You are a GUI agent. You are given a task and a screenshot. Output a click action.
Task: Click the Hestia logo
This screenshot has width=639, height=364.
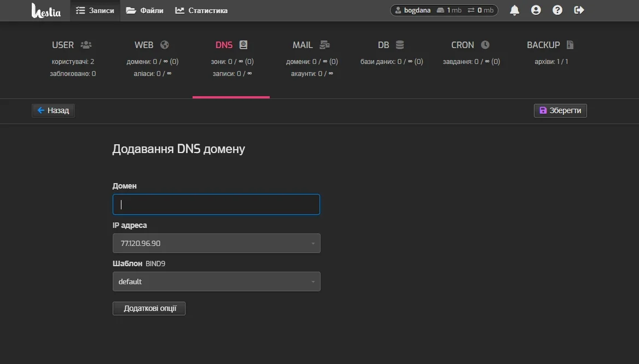(x=46, y=10)
